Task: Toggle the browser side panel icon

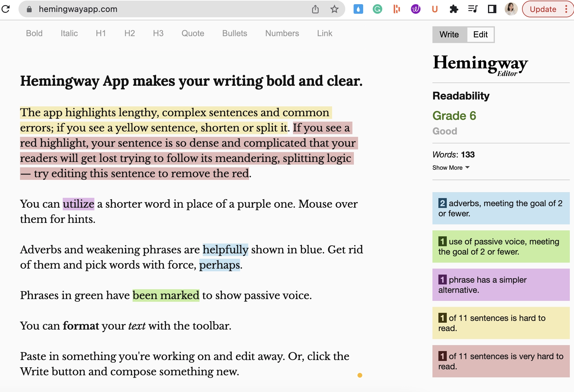Action: click(492, 9)
